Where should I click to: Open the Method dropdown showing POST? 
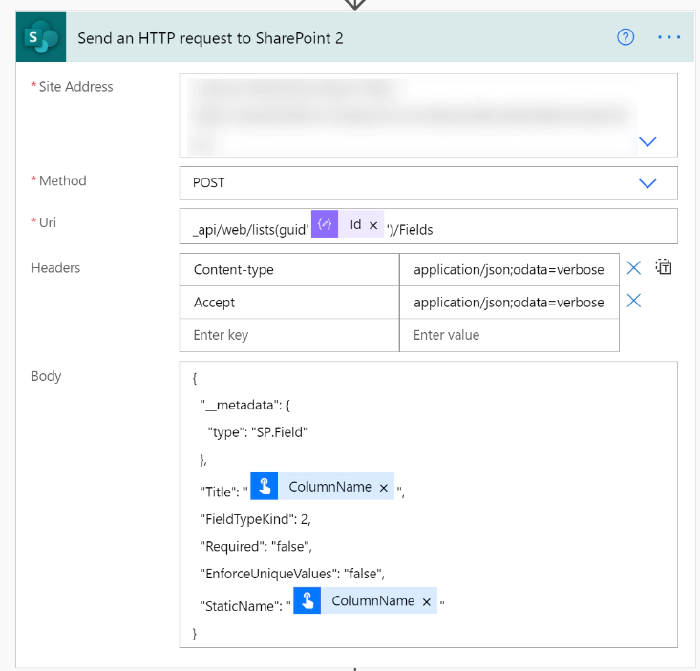coord(647,183)
